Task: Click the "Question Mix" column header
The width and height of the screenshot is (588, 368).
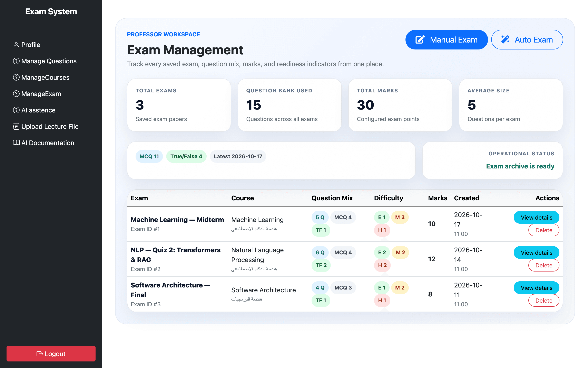Action: [x=332, y=198]
